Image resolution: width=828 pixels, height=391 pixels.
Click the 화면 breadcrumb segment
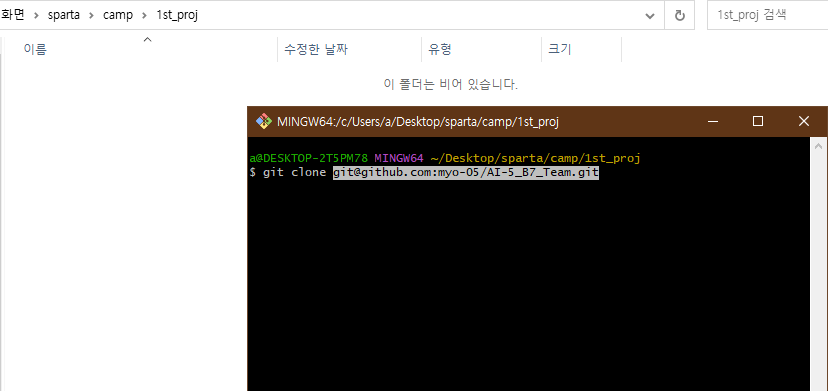[13, 15]
